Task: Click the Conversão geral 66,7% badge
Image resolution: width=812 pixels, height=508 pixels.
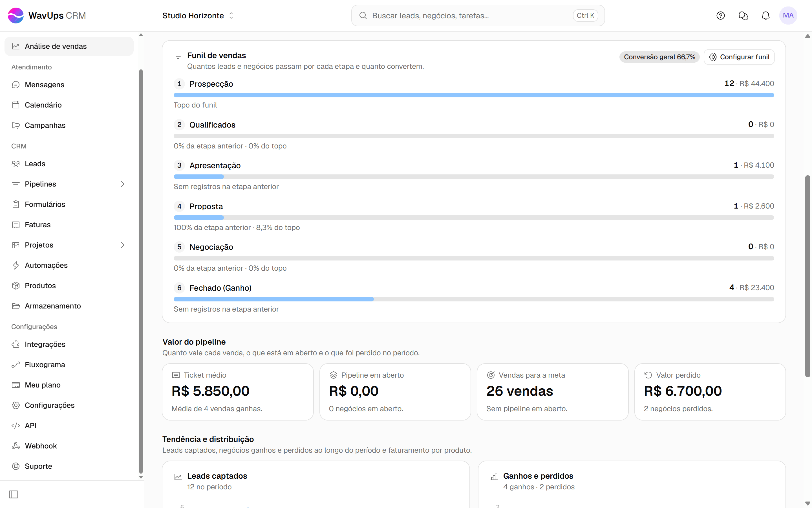Action: [659, 57]
